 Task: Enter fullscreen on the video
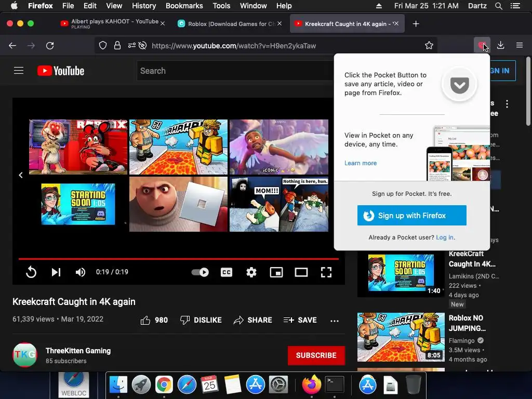[x=326, y=272]
